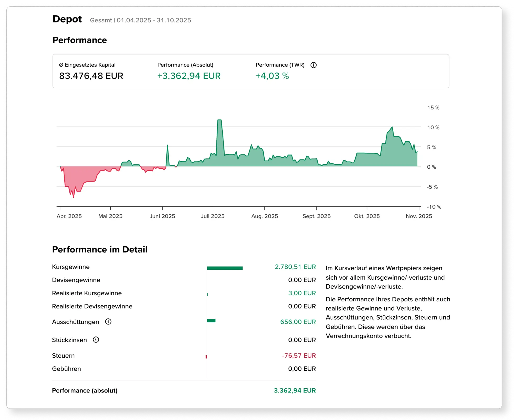Select the Steuern value -76,57 EUR
This screenshot has width=515, height=420.
pos(299,356)
